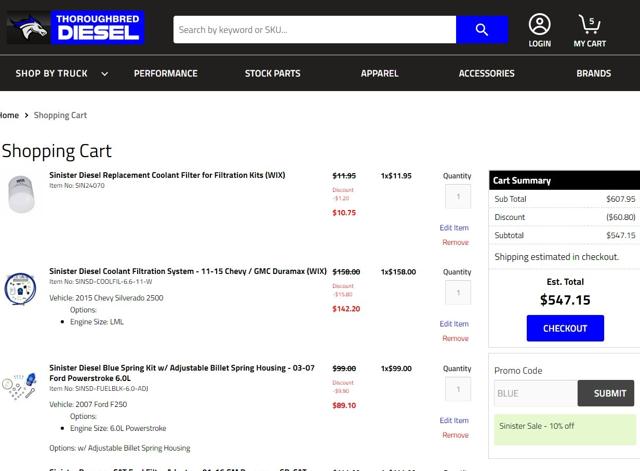Open the Accessories menu

tap(487, 73)
